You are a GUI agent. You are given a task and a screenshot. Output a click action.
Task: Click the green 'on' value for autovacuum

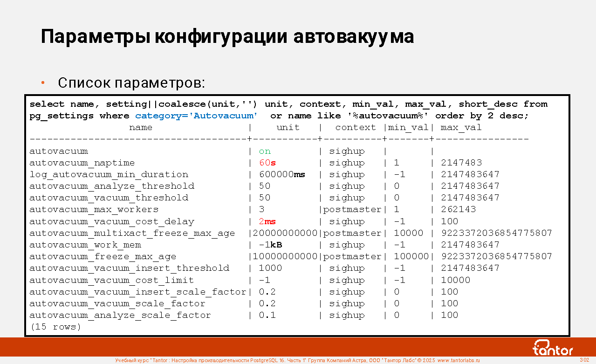tap(265, 151)
